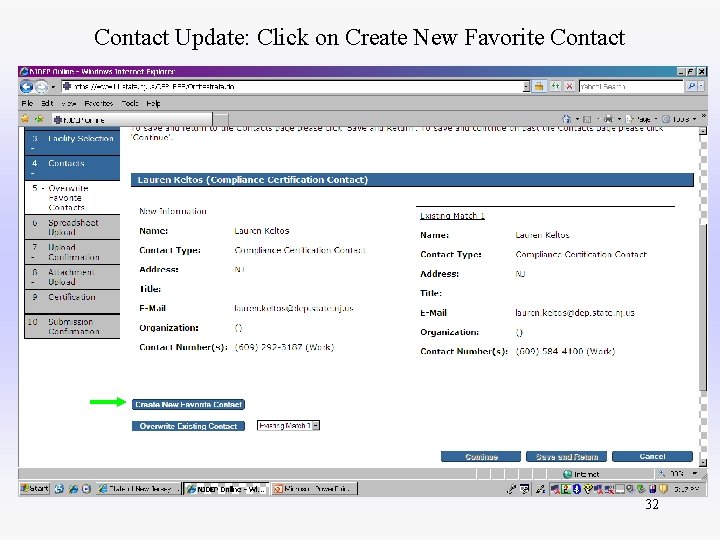
Task: Open the Tools command bar menu
Action: click(679, 119)
